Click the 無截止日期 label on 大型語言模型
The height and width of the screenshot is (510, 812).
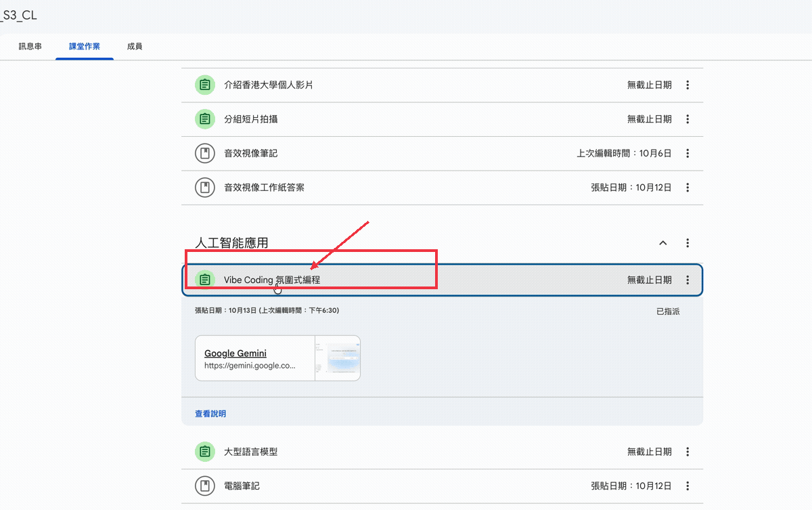tap(650, 452)
